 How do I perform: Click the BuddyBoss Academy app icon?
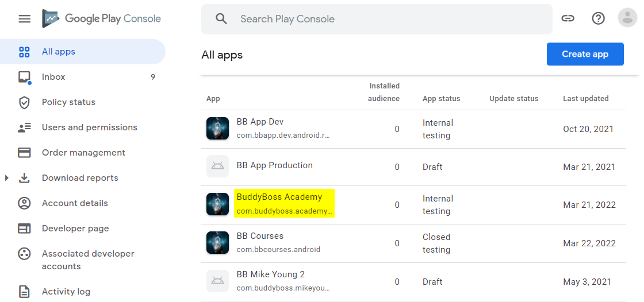(x=217, y=204)
